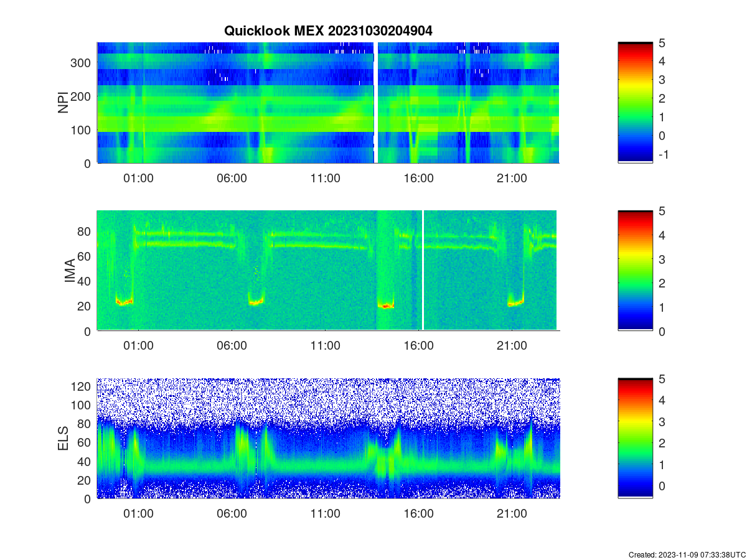Image resolution: width=747 pixels, height=560 pixels.
Task: Click the '11:00' tick under the NPI plot
Action: [325, 179]
